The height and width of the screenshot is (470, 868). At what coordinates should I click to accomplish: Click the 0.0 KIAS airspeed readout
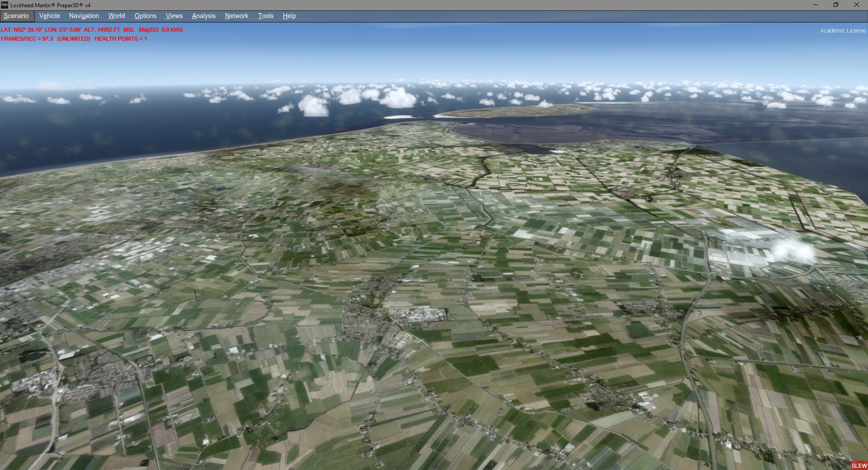click(x=172, y=30)
